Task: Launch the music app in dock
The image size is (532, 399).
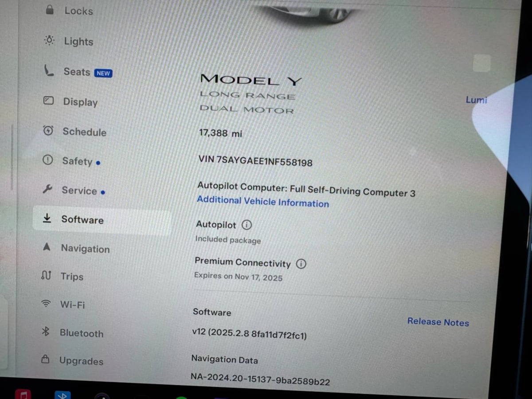Action: tap(23, 394)
